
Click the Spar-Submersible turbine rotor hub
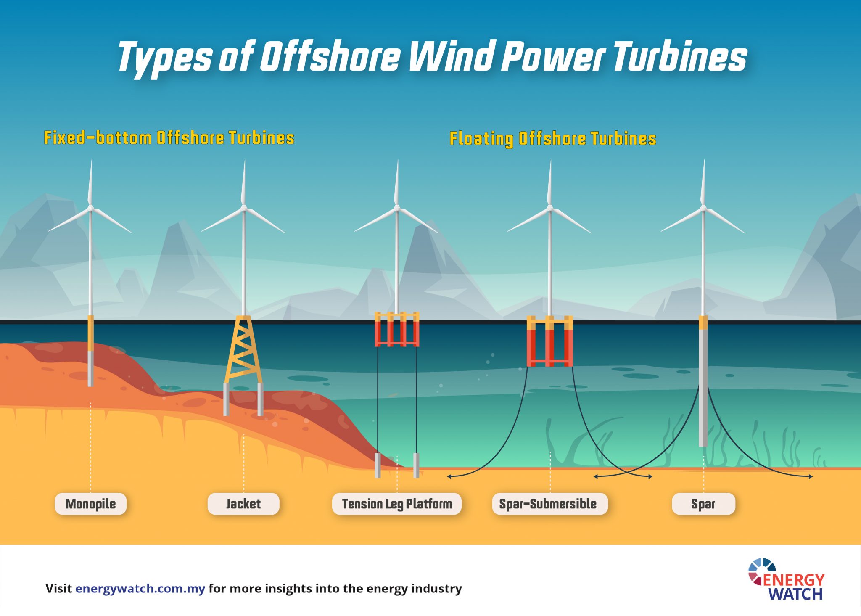pyautogui.click(x=549, y=208)
